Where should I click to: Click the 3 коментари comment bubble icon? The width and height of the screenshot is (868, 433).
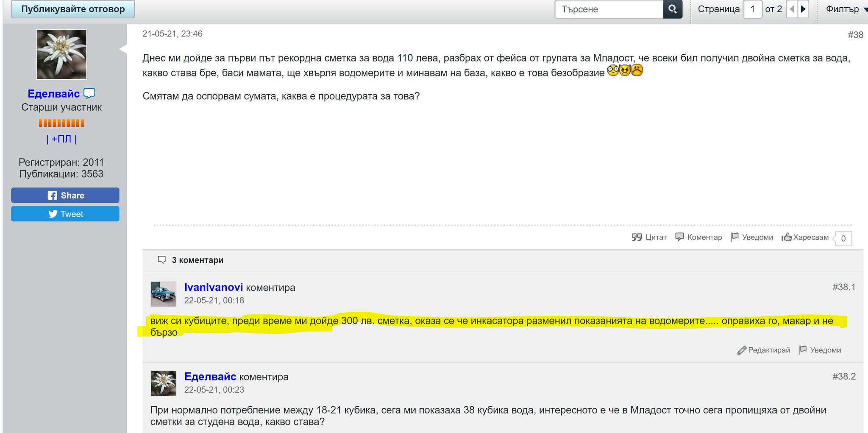(x=161, y=260)
